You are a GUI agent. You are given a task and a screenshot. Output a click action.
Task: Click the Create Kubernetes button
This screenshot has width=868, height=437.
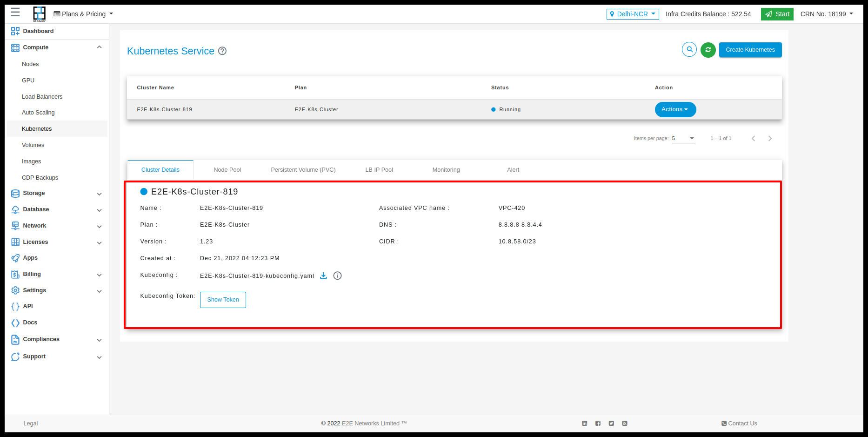click(750, 50)
